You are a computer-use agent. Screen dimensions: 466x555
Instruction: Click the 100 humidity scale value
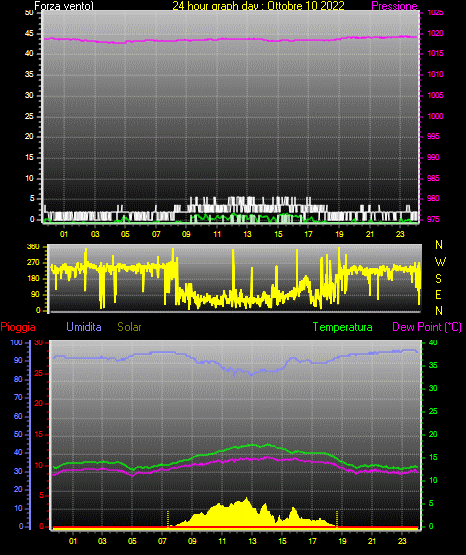coord(17,342)
